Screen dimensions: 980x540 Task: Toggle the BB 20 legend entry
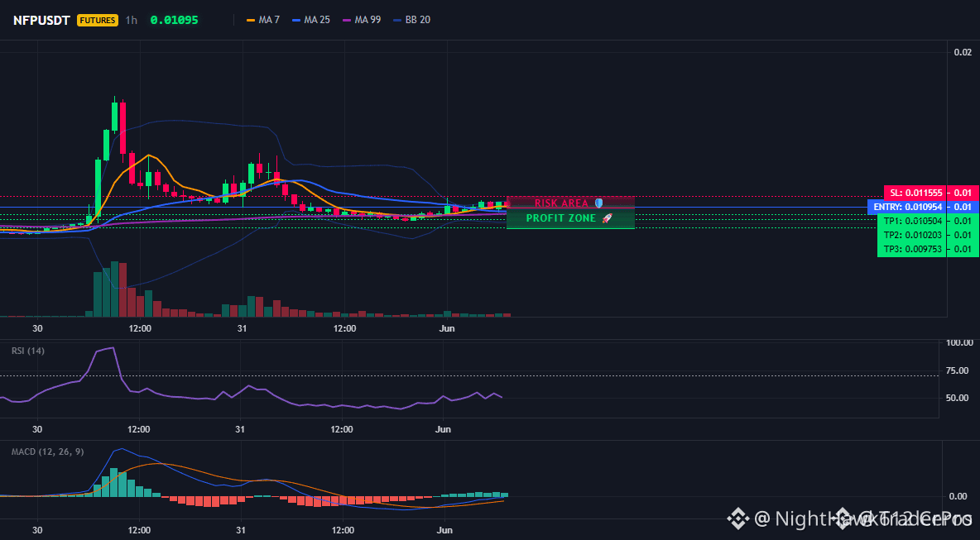(411, 20)
